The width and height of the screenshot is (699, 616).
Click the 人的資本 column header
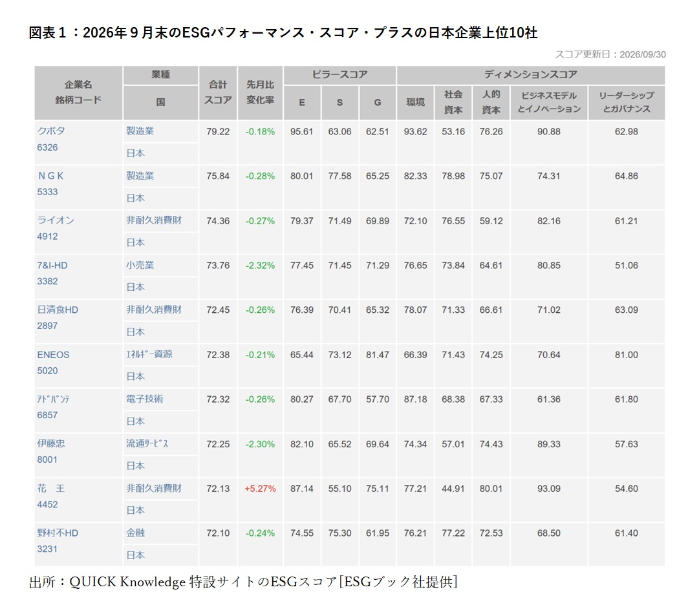(x=491, y=103)
